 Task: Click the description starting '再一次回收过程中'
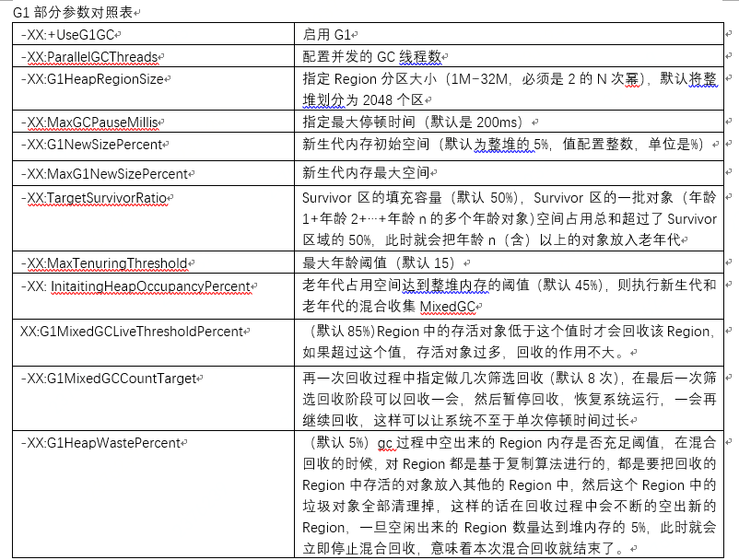point(510,399)
